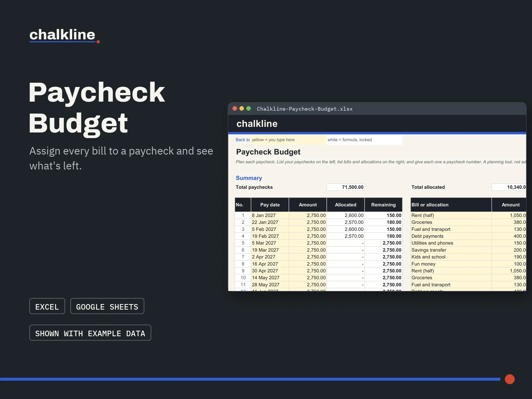Screen dimensions: 532x399
Task: Click the 'Bill or allocation' column header
Action: [x=451, y=205]
